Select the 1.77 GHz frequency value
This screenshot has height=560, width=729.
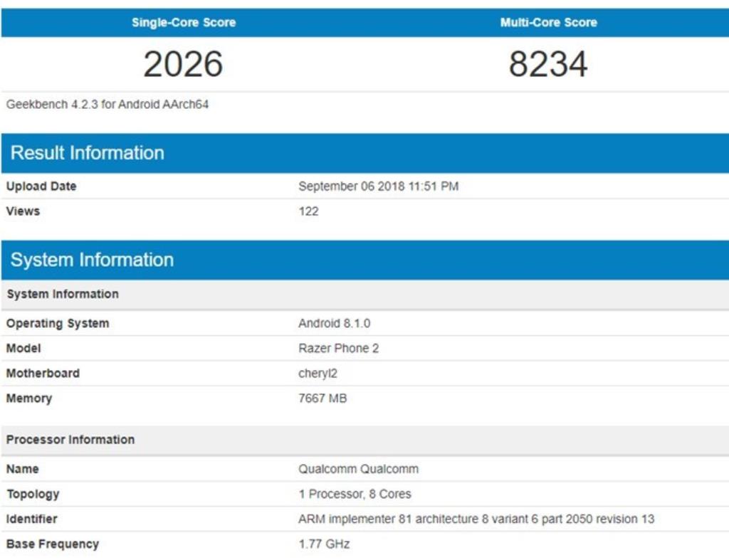pos(324,544)
